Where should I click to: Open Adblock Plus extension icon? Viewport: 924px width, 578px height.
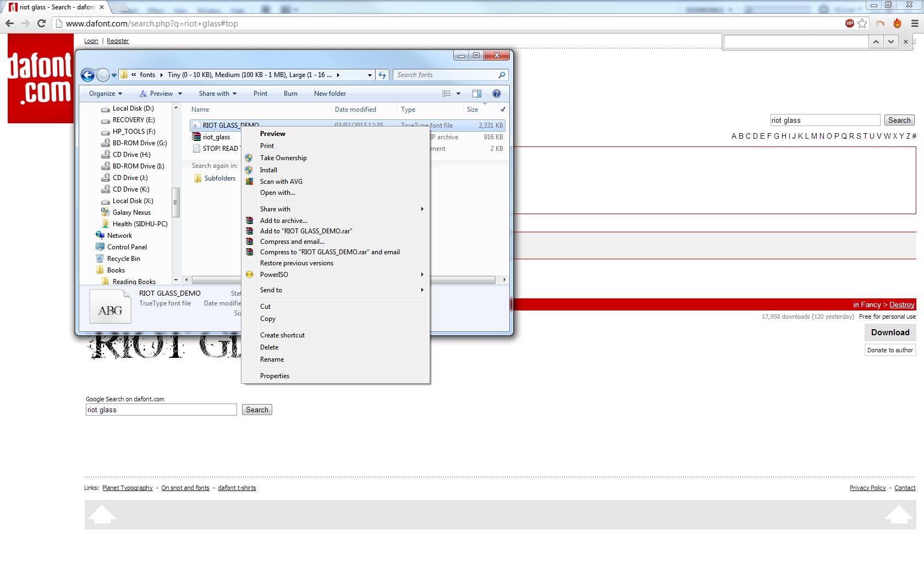click(850, 23)
